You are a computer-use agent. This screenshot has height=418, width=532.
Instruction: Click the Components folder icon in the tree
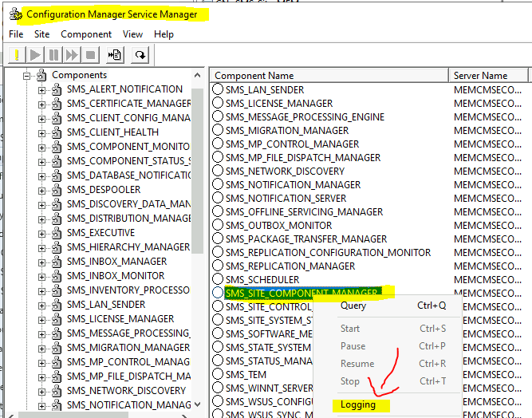click(41, 75)
